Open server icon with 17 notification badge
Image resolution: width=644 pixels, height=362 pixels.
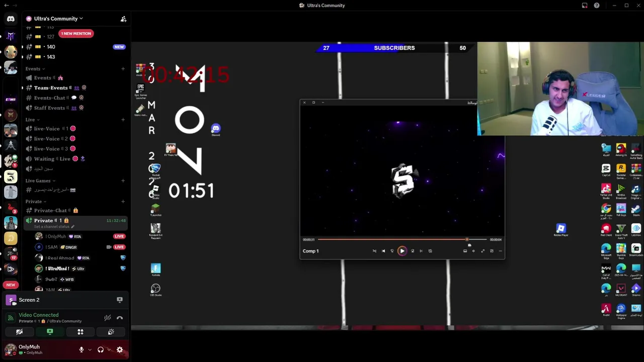pos(11,254)
